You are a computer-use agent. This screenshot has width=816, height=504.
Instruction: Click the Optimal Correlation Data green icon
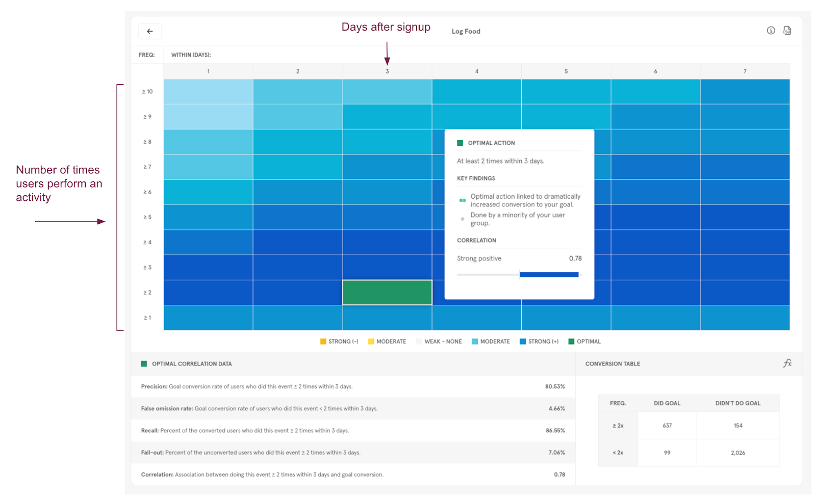pyautogui.click(x=144, y=364)
